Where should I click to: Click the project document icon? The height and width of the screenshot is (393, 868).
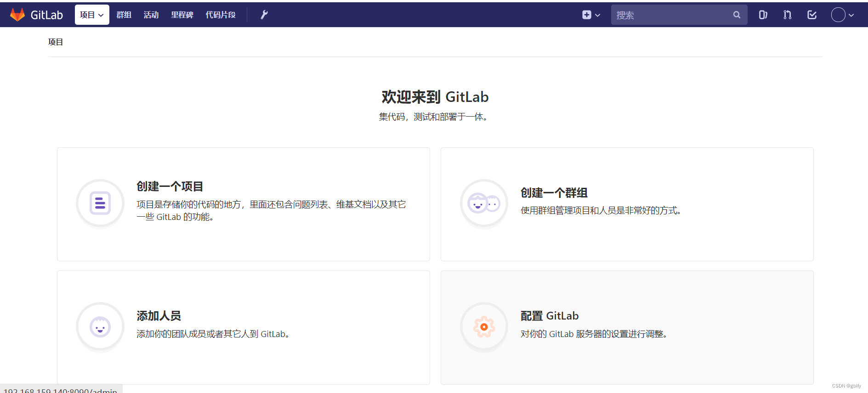[100, 203]
